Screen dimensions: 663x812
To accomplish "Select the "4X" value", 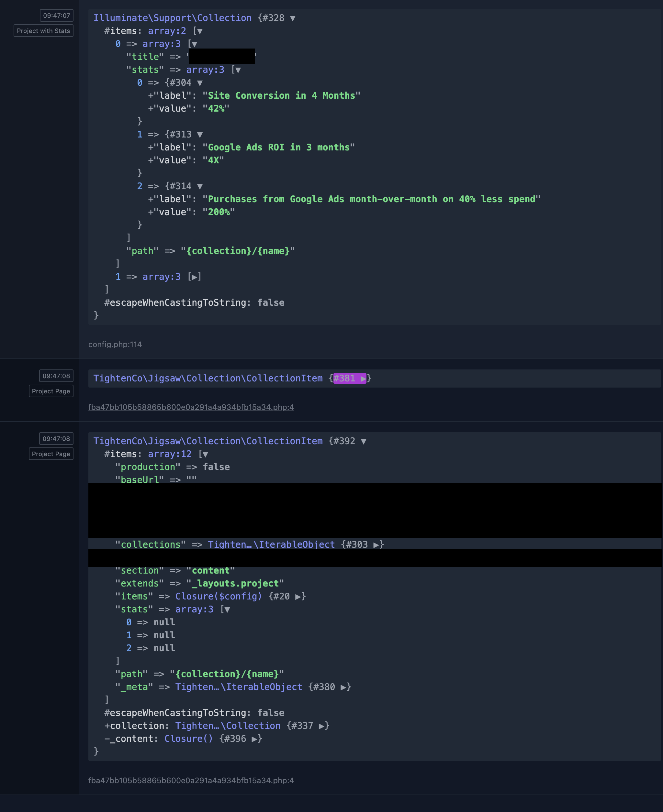I will pos(213,161).
